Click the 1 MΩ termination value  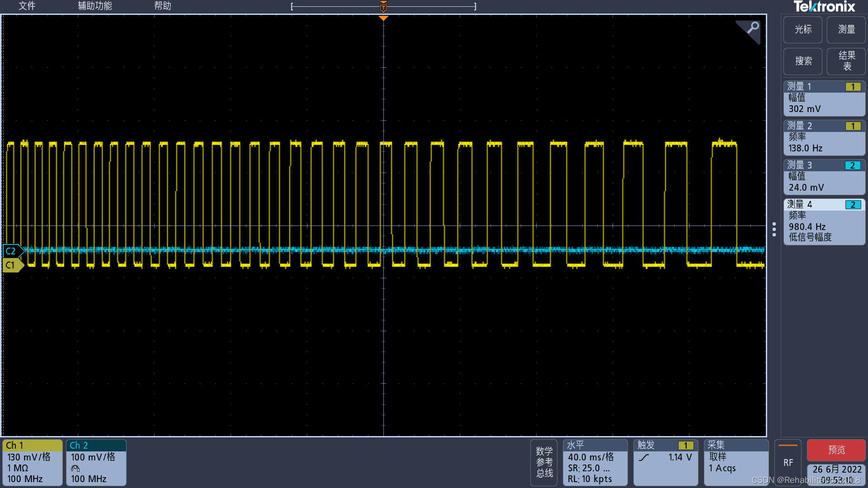pos(18,468)
